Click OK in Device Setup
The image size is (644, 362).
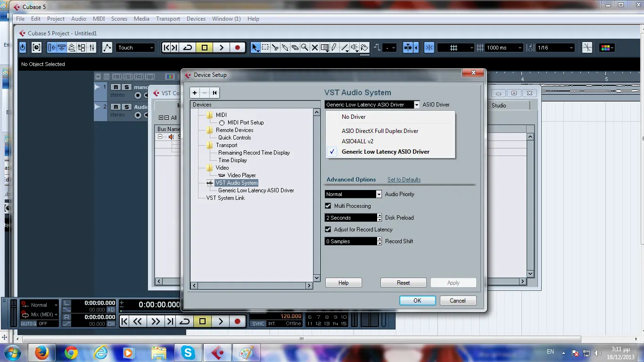point(417,301)
